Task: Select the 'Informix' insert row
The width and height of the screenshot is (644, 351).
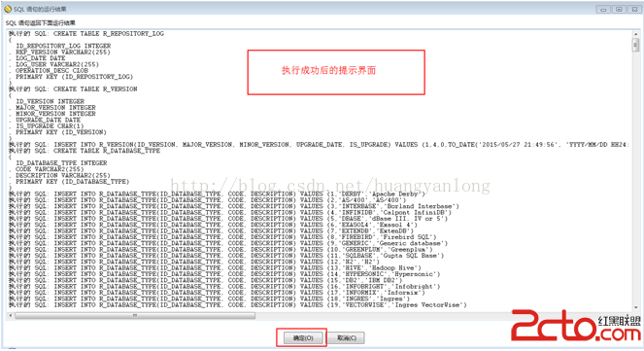Action: click(217, 293)
